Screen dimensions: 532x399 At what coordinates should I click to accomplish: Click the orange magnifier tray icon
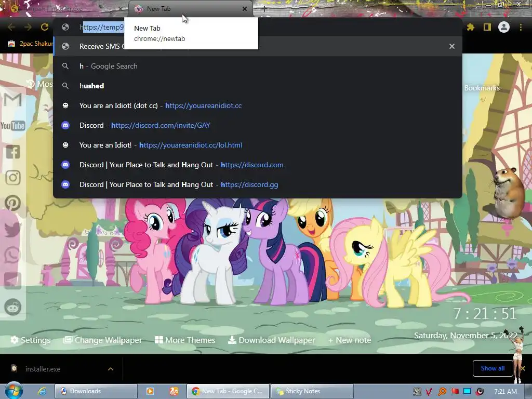tap(442, 392)
